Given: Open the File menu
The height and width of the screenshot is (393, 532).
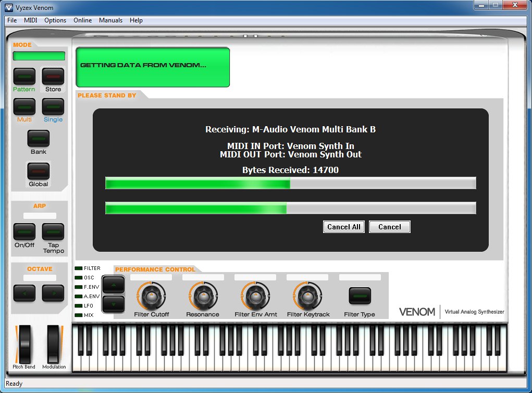Looking at the screenshot, I should click(x=12, y=20).
